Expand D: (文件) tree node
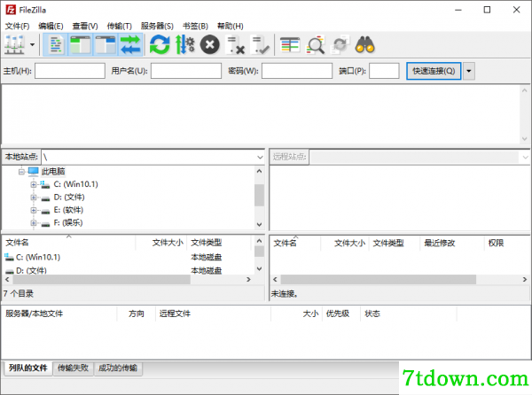 click(34, 197)
